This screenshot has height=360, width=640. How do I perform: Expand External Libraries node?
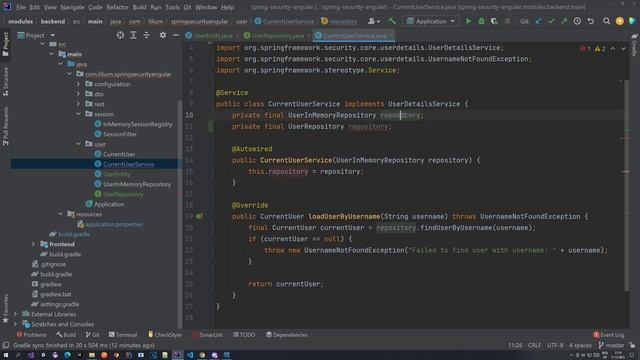[x=16, y=314]
